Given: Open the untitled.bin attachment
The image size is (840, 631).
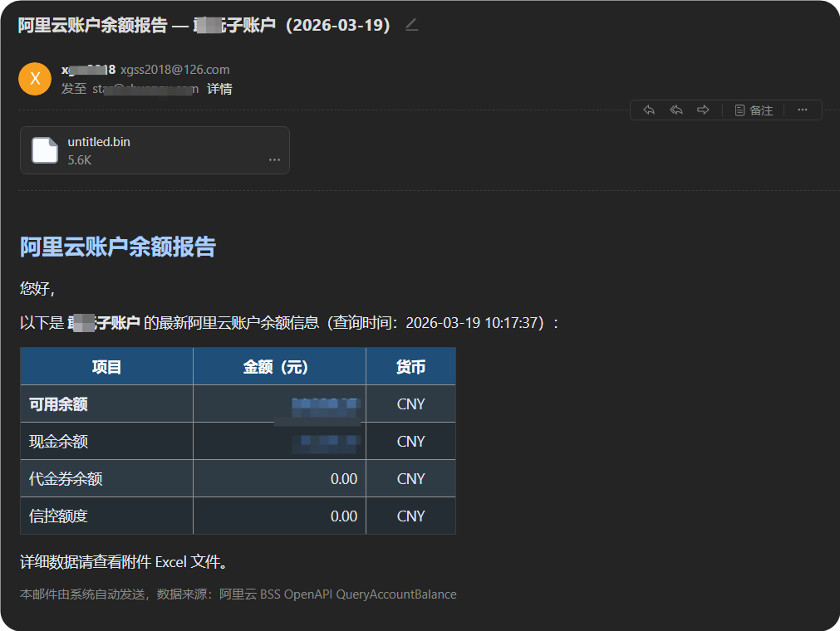Looking at the screenshot, I should pos(99,141).
